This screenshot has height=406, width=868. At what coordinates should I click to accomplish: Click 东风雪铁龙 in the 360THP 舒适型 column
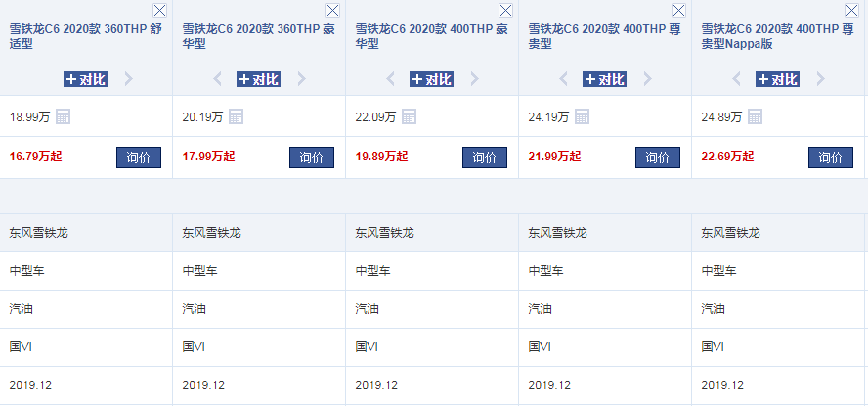pos(39,233)
